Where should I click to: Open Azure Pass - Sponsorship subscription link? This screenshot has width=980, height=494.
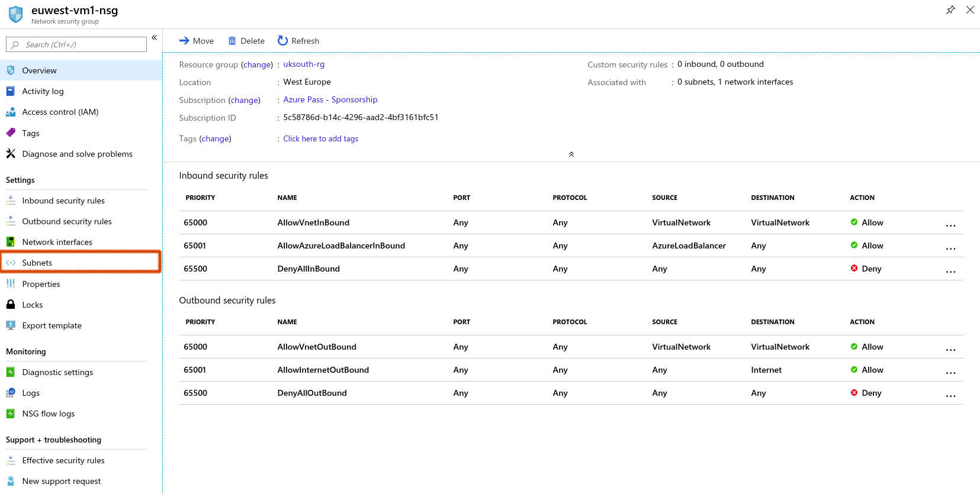pyautogui.click(x=330, y=99)
